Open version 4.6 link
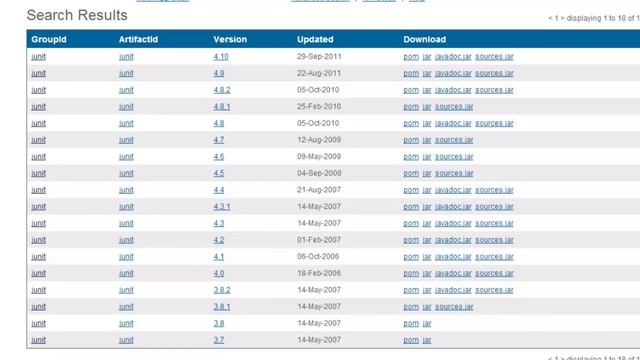Image resolution: width=640 pixels, height=360 pixels. [219, 157]
